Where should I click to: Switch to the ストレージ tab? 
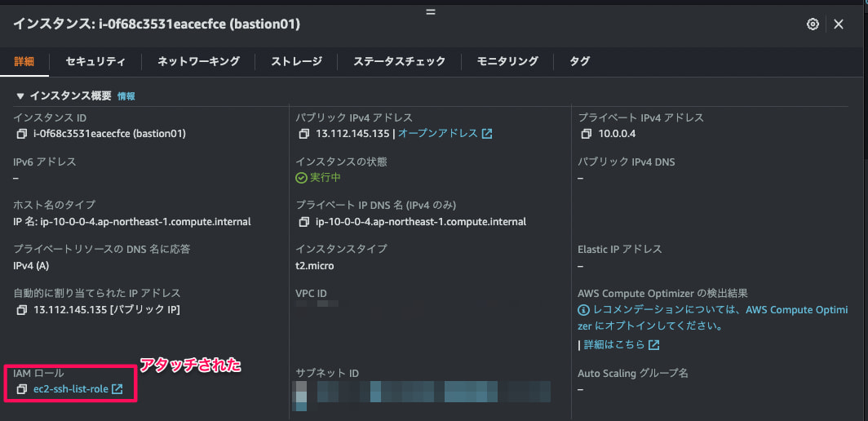[296, 61]
